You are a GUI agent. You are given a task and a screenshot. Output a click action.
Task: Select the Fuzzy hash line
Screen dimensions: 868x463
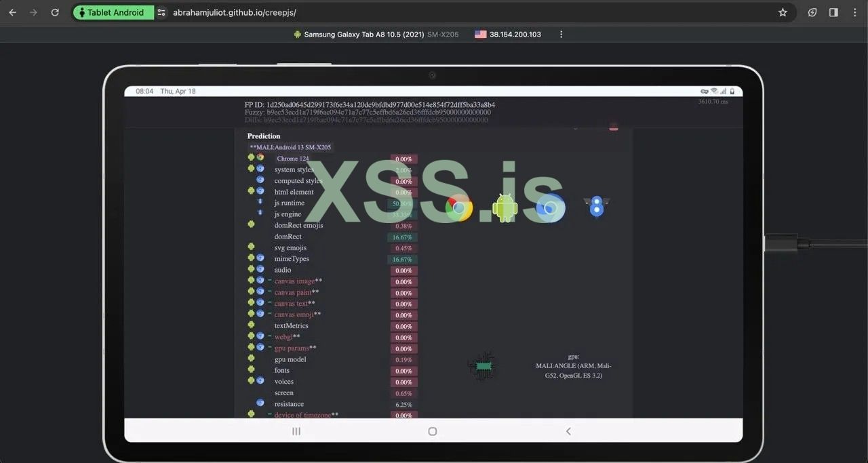[368, 112]
